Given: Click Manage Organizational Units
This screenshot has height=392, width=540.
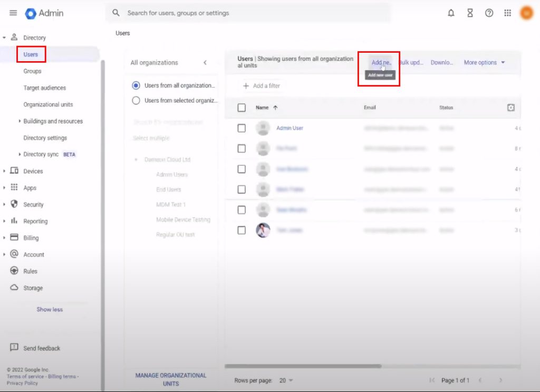Looking at the screenshot, I should click(171, 379).
